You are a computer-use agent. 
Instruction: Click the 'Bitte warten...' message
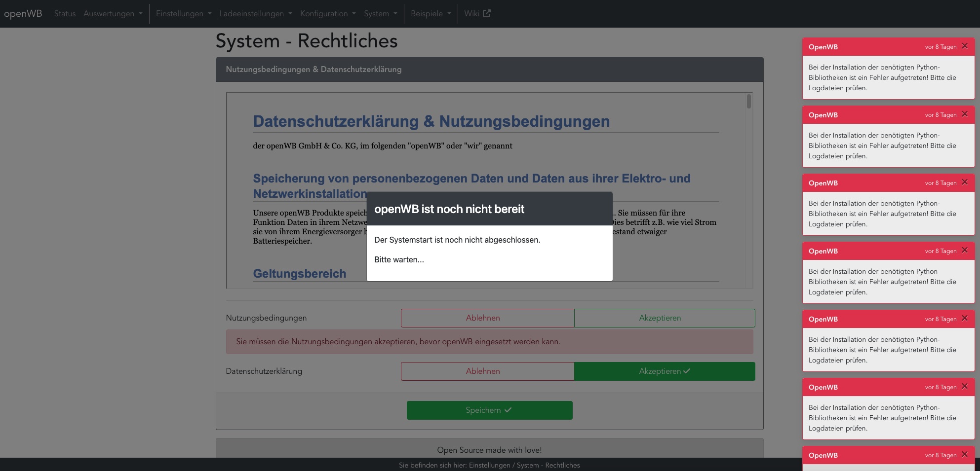pyautogui.click(x=399, y=259)
